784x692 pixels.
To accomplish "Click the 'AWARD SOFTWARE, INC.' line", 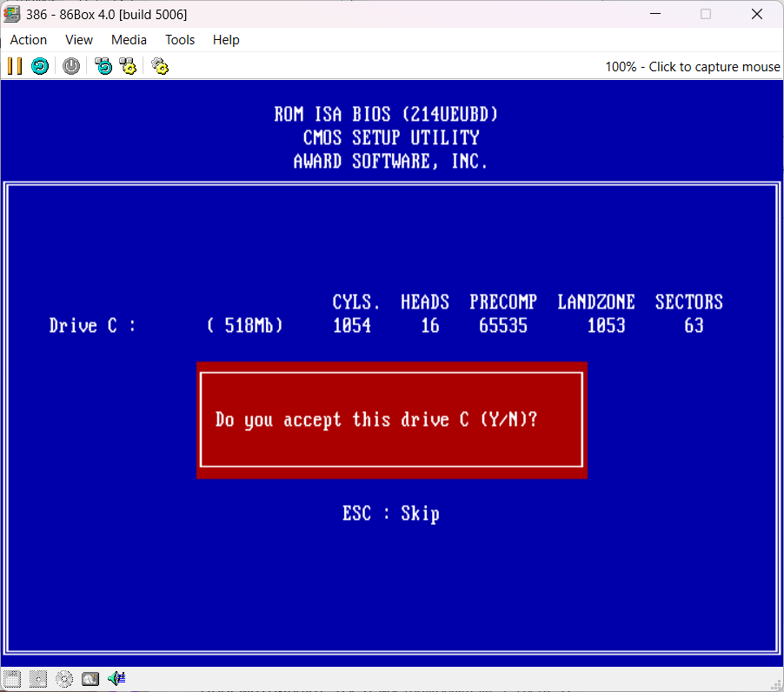I will coord(390,162).
